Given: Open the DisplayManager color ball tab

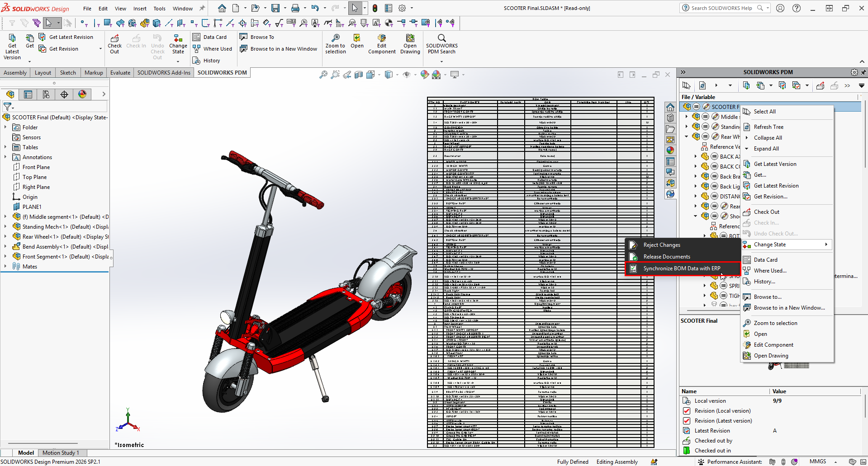Looking at the screenshot, I should [x=82, y=94].
